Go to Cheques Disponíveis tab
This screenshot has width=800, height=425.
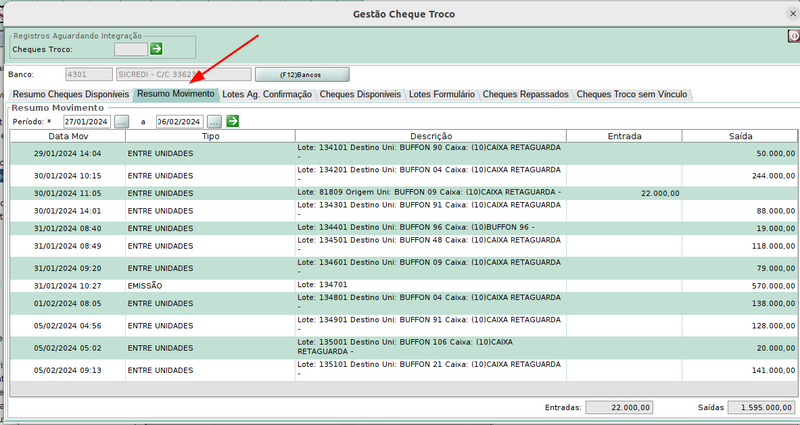(x=361, y=94)
